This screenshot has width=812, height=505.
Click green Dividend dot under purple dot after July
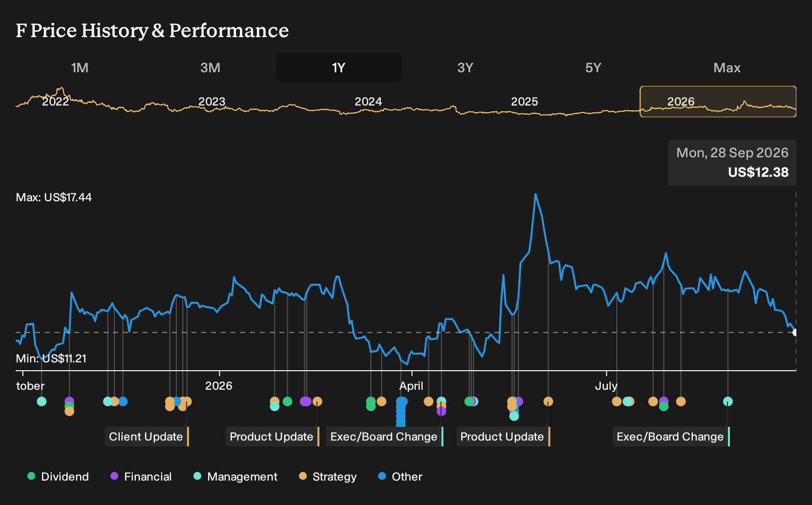pos(663,406)
